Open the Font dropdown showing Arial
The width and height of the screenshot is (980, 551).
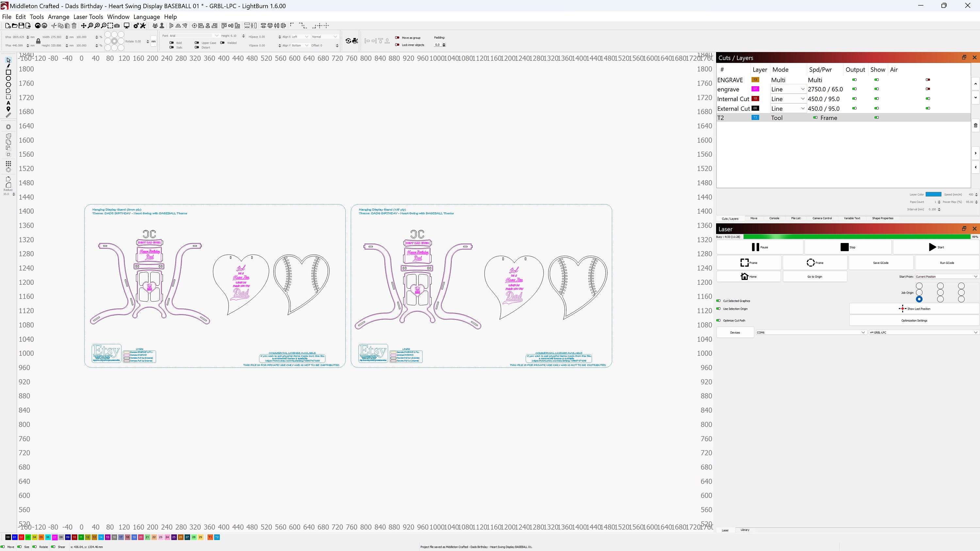click(x=194, y=36)
